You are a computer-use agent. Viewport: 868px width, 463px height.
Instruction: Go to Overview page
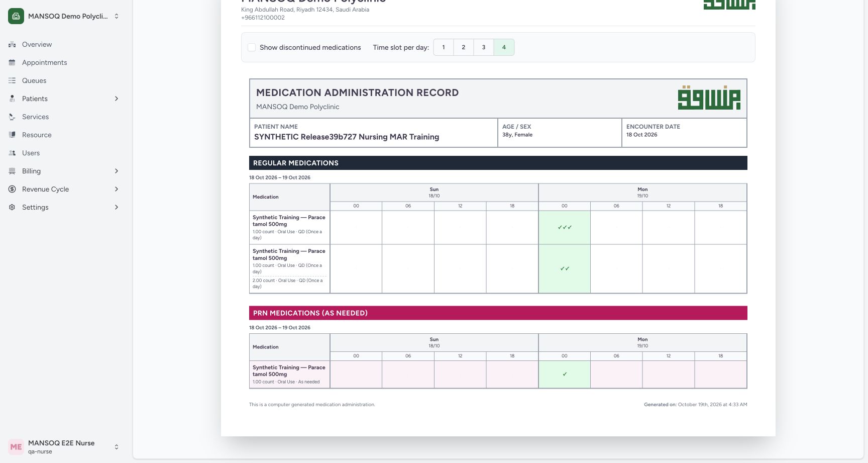(x=37, y=44)
